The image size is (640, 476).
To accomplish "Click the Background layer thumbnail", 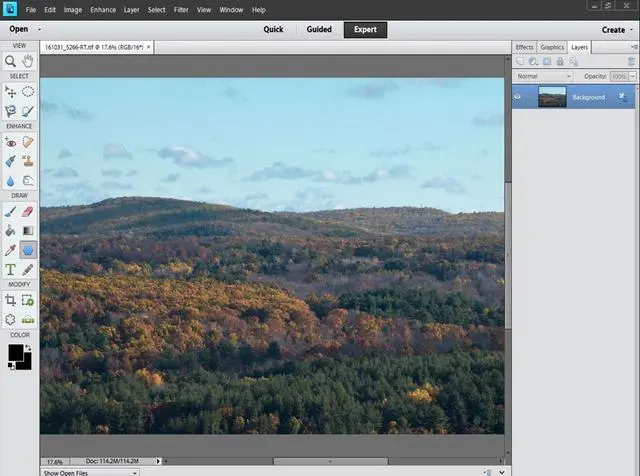I will pyautogui.click(x=552, y=97).
